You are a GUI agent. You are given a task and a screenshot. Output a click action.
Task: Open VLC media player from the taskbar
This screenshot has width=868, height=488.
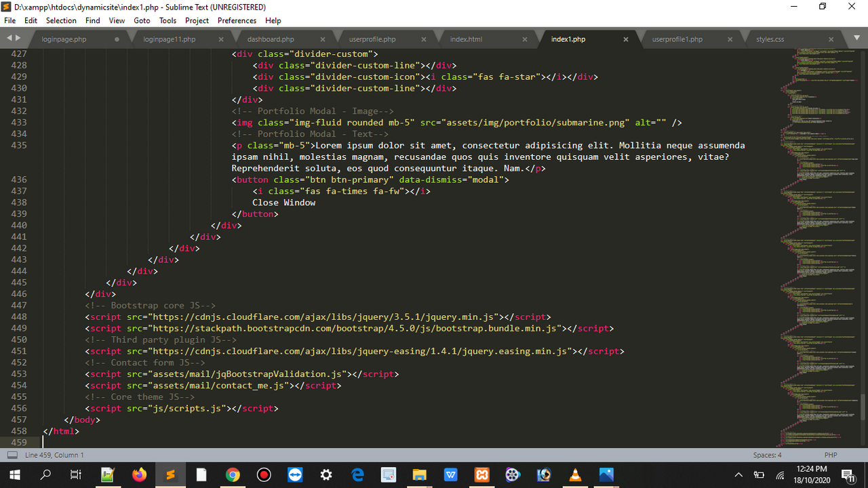point(575,474)
